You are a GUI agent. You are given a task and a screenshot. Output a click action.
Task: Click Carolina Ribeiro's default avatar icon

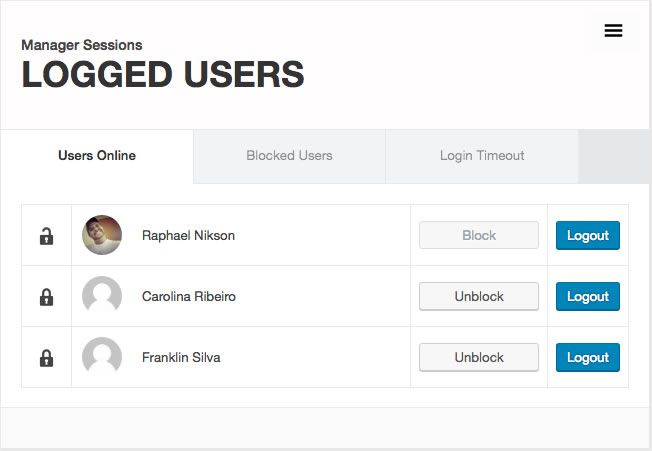[x=102, y=296]
